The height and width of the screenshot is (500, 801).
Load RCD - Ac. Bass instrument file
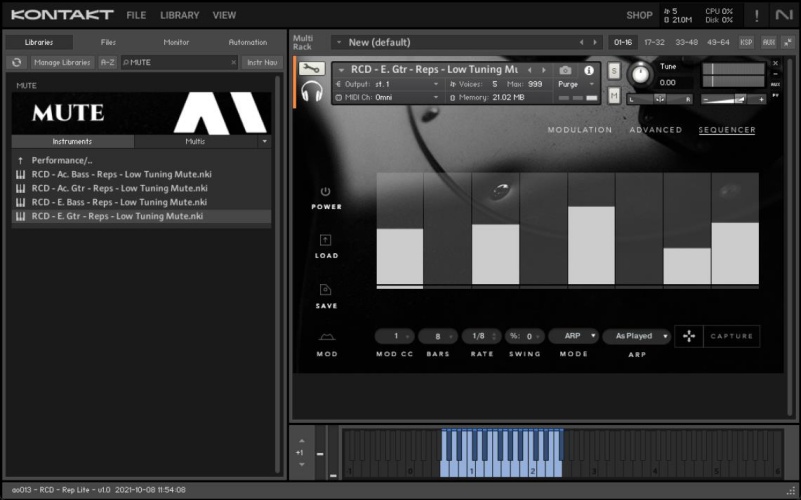tap(121, 174)
